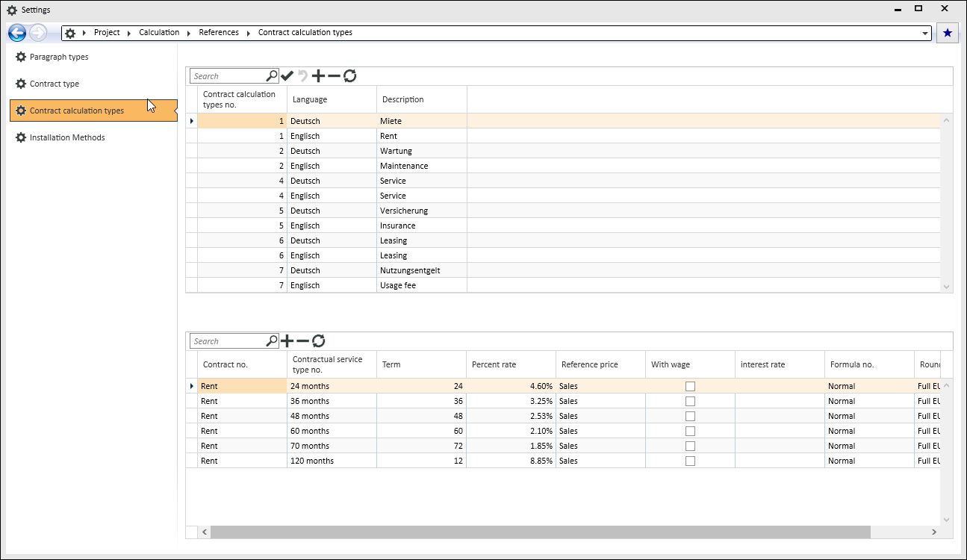
Task: Add a new row in the lower grid
Action: (287, 340)
